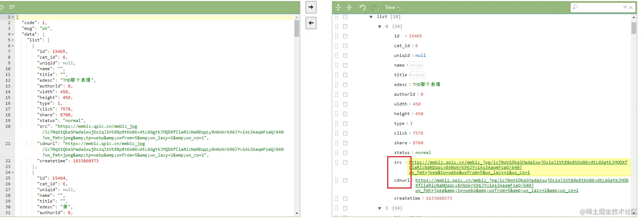Open action menu for uniqid row
Screen dimensions: 644x222
(345, 55)
